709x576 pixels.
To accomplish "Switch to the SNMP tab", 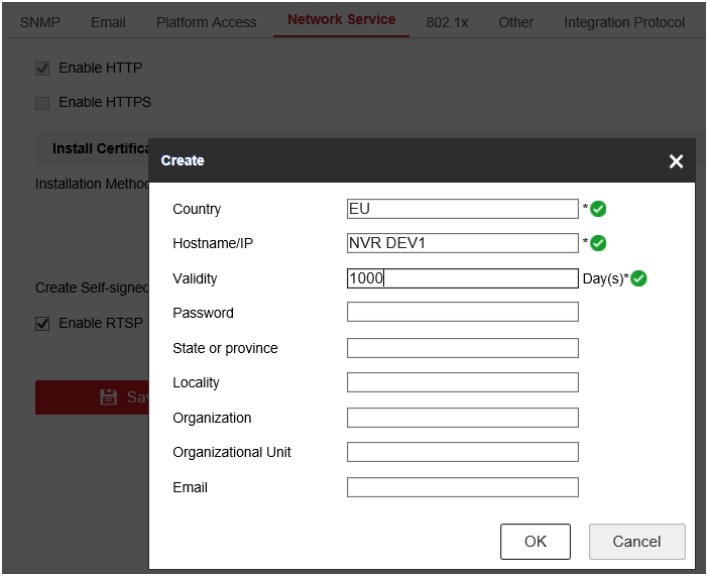I will pyautogui.click(x=40, y=22).
